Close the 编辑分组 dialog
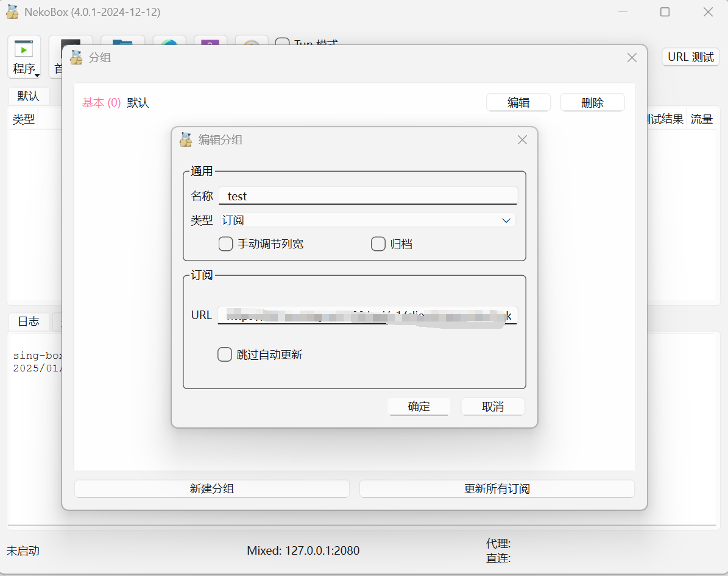Screen dimensions: 728x576 (522, 139)
